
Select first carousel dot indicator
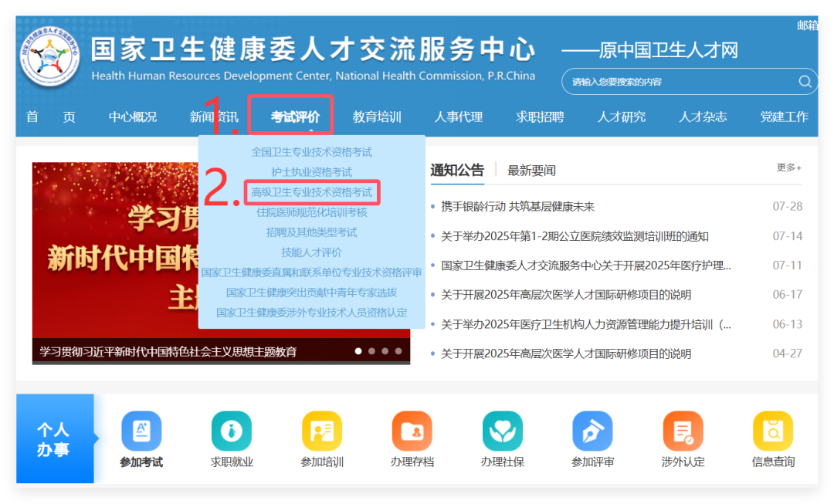point(358,351)
